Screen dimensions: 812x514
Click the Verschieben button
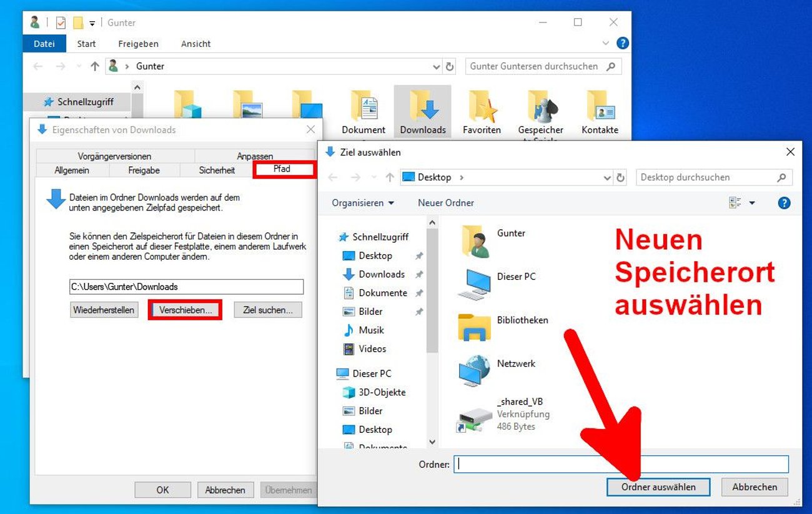coord(185,309)
